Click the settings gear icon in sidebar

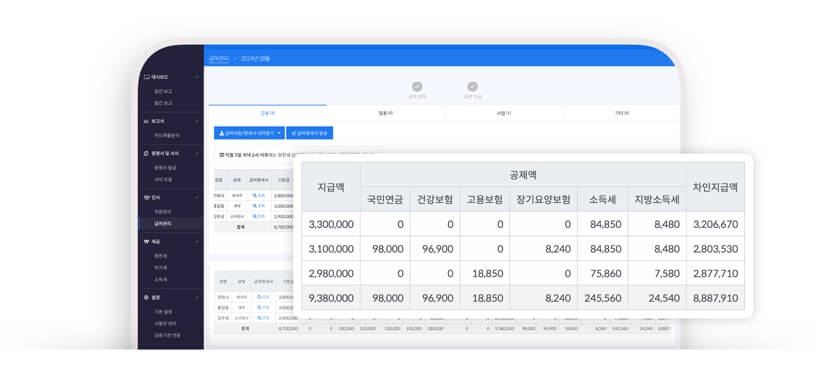pos(147,297)
